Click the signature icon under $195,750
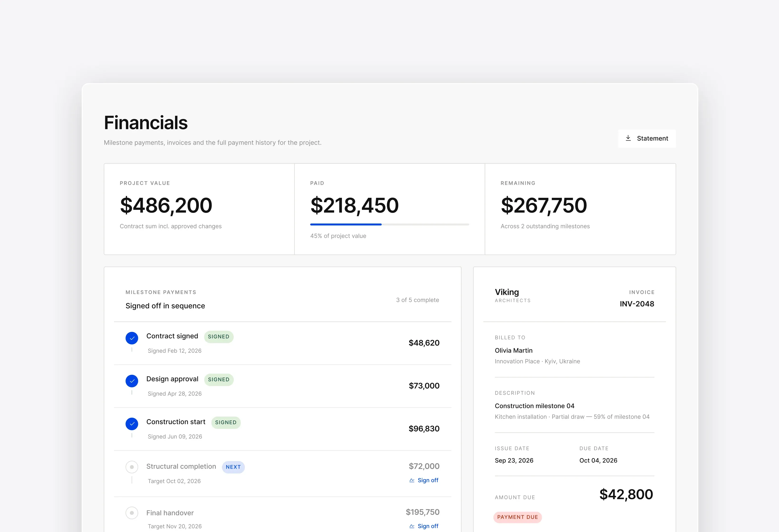779x532 pixels. click(412, 526)
